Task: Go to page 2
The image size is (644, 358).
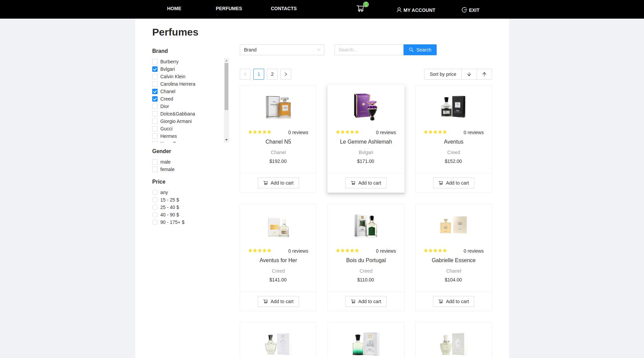Action: coord(272,74)
